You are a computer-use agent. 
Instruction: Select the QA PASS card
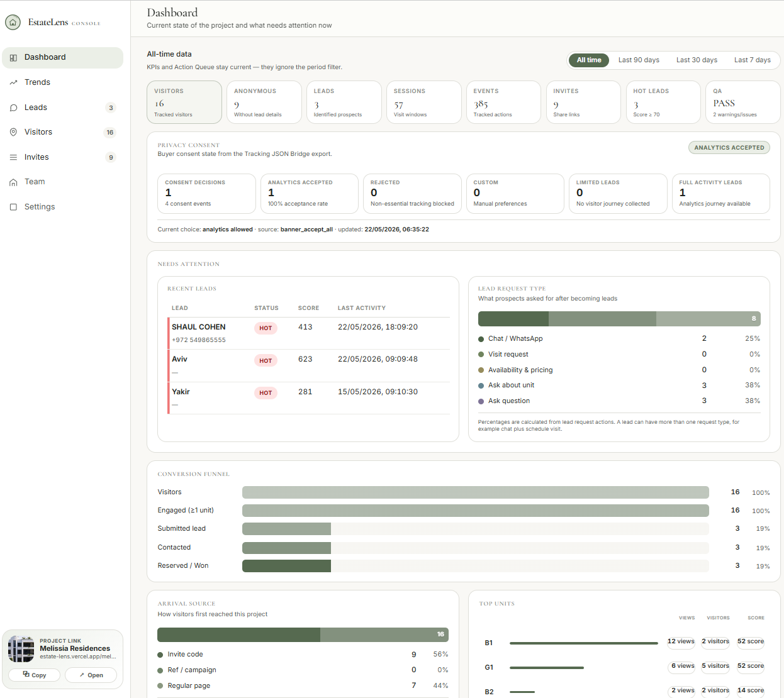coord(743,102)
